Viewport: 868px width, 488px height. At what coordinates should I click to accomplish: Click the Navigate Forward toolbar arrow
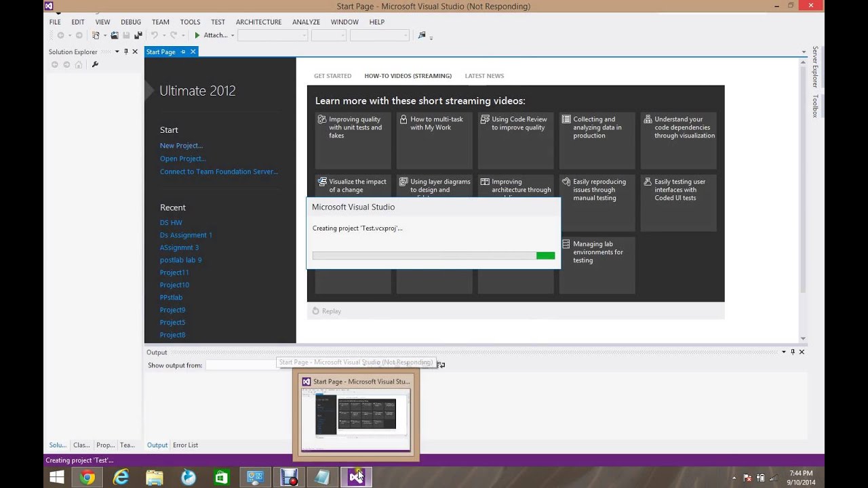coord(79,35)
